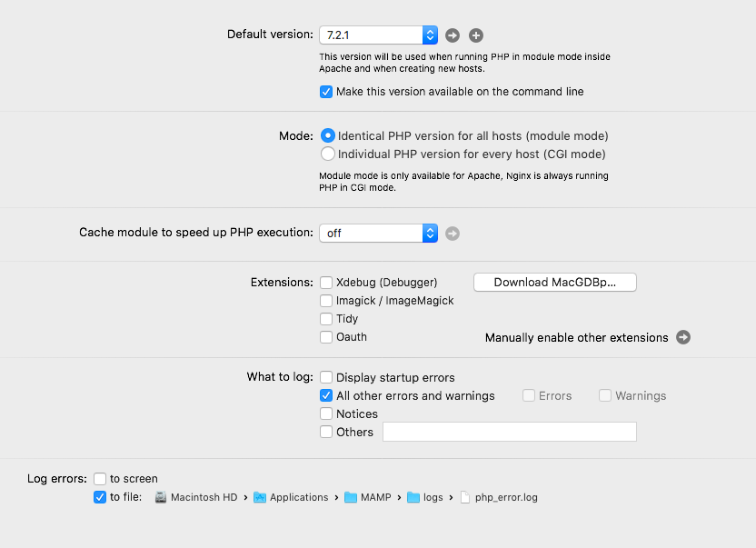Check the Log errors to screen option
This screenshot has height=548, width=756.
[100, 479]
